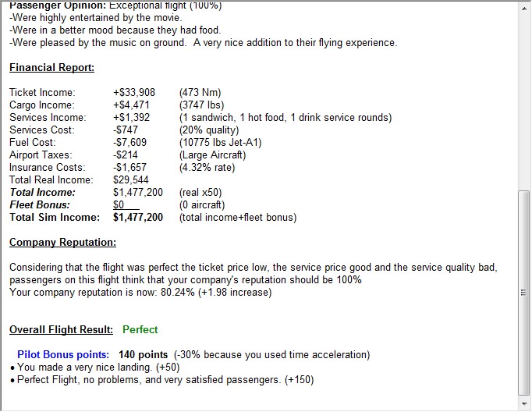This screenshot has height=412, width=532.
Task: Click the Financial Report heading
Action: click(51, 68)
